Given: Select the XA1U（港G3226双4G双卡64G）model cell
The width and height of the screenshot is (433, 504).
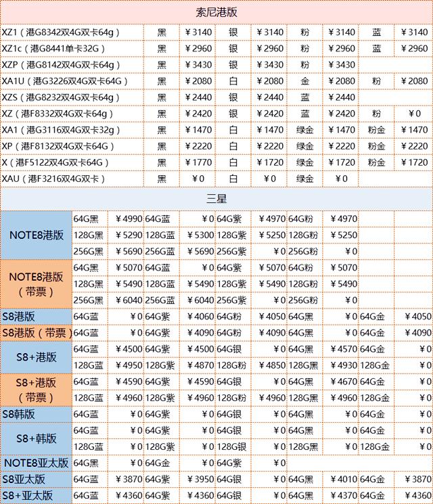Looking at the screenshot, I should pyautogui.click(x=72, y=81).
